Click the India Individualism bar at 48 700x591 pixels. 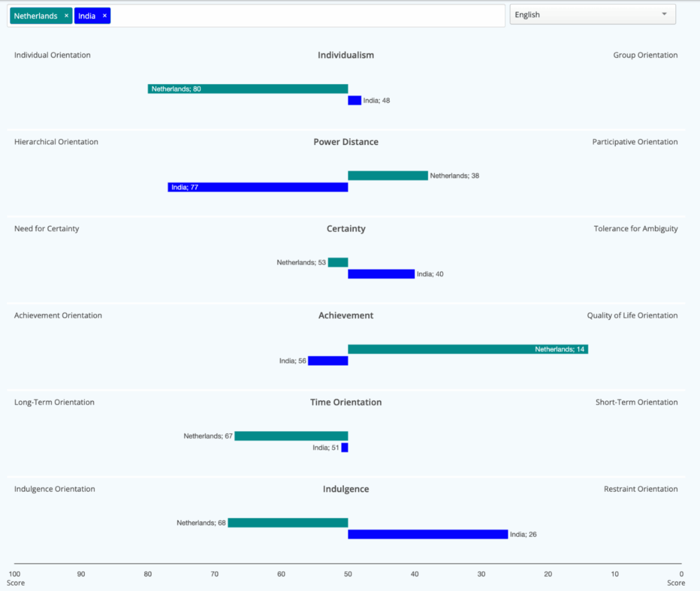pos(355,100)
